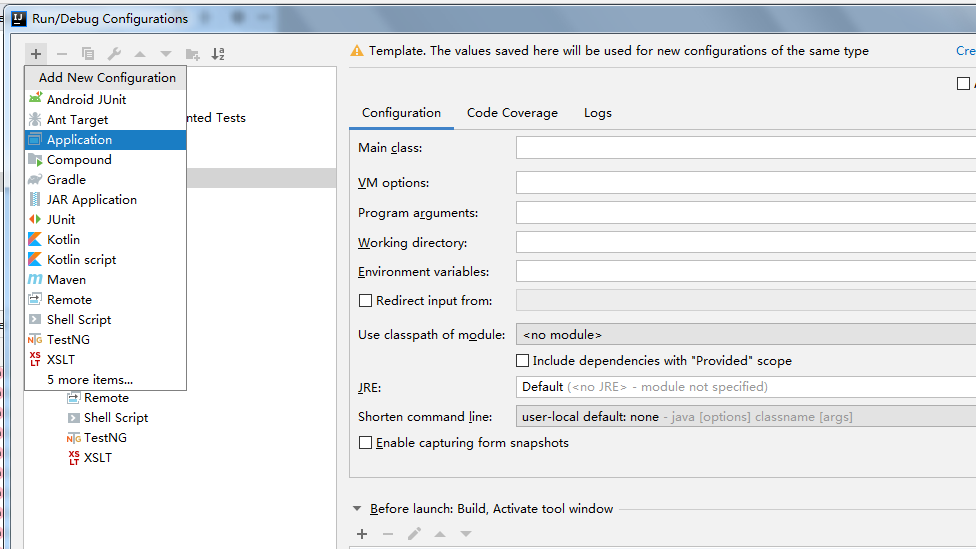Open the Edit Templates wrench icon

(x=114, y=54)
